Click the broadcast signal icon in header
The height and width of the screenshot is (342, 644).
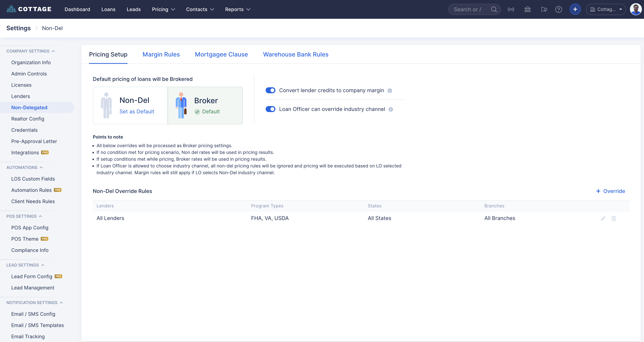(511, 9)
